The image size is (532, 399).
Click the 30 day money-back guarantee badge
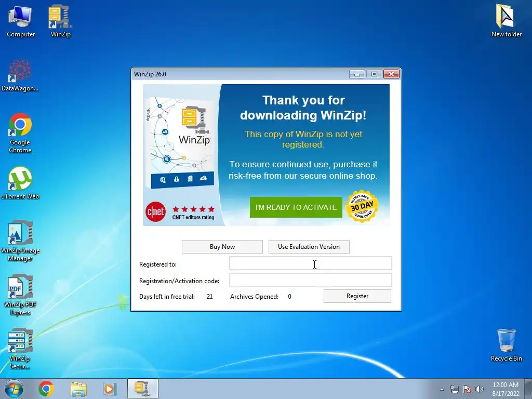pos(362,206)
